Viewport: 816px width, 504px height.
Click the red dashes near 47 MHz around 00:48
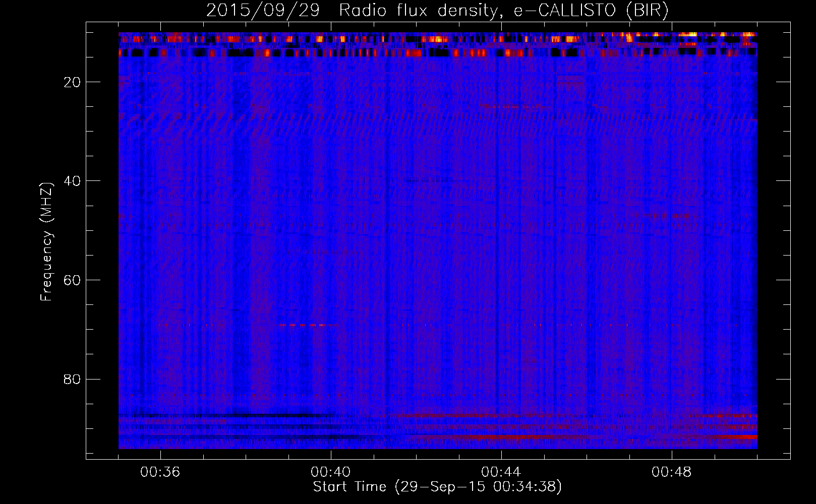click(x=666, y=216)
